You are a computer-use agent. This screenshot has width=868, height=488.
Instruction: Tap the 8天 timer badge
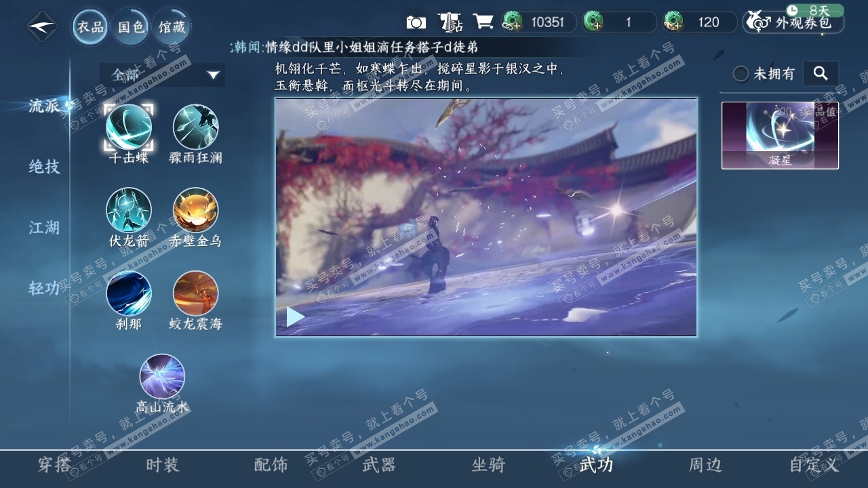click(x=814, y=11)
